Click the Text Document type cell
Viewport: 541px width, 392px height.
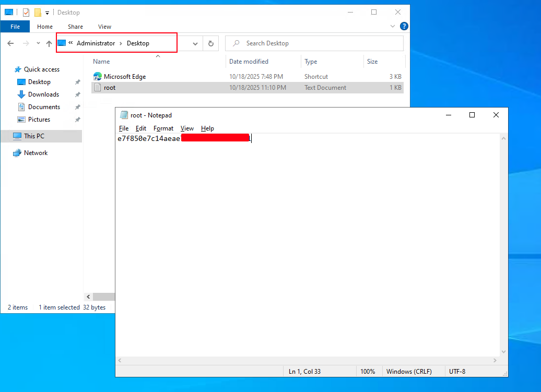pos(325,88)
